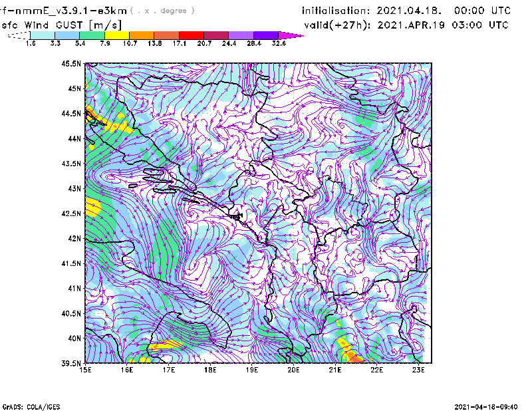Click the 'GrADS: COLA/IGES' footer text
Viewport: 532px width, 411px height.
pyautogui.click(x=31, y=407)
